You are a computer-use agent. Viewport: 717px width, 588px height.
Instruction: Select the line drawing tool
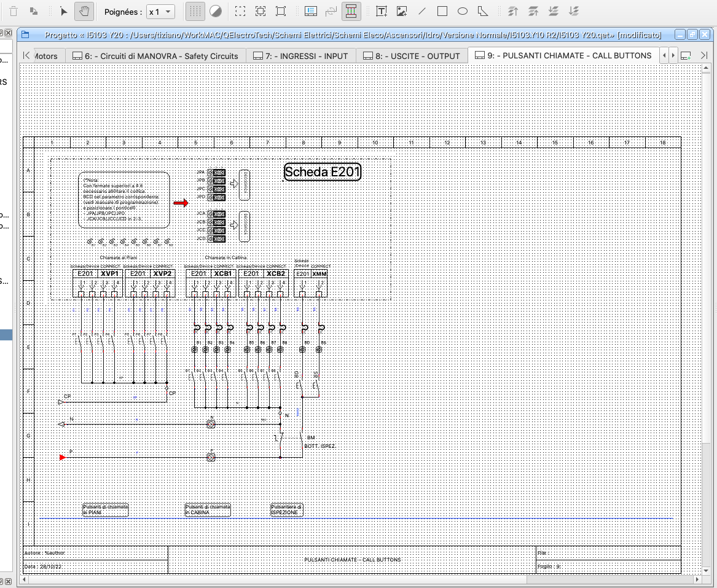coord(422,12)
